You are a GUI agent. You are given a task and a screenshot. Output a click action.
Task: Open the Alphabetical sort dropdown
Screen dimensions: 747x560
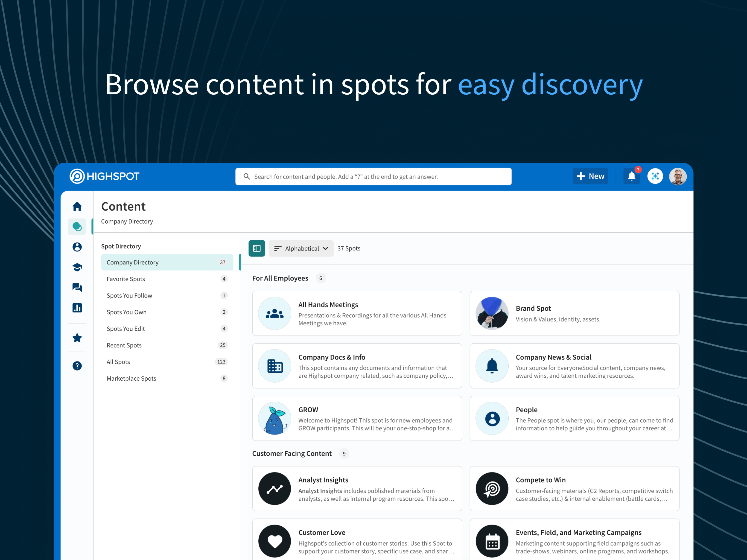(x=301, y=248)
